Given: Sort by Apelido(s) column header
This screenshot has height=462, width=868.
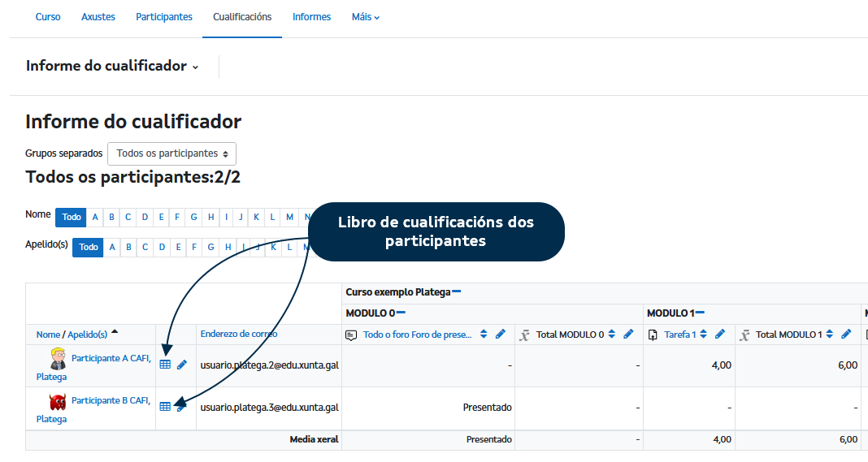Looking at the screenshot, I should (88, 335).
